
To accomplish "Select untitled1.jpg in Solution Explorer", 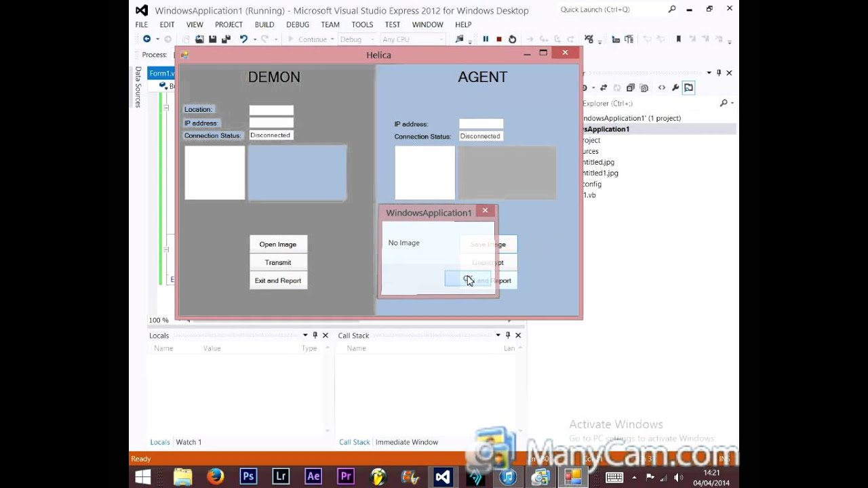I will (x=601, y=173).
